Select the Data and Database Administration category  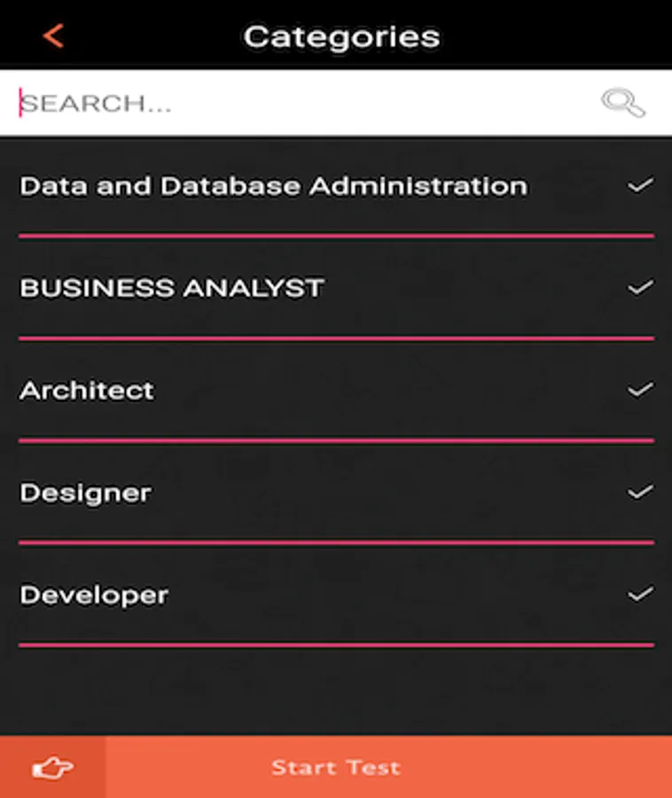274,186
